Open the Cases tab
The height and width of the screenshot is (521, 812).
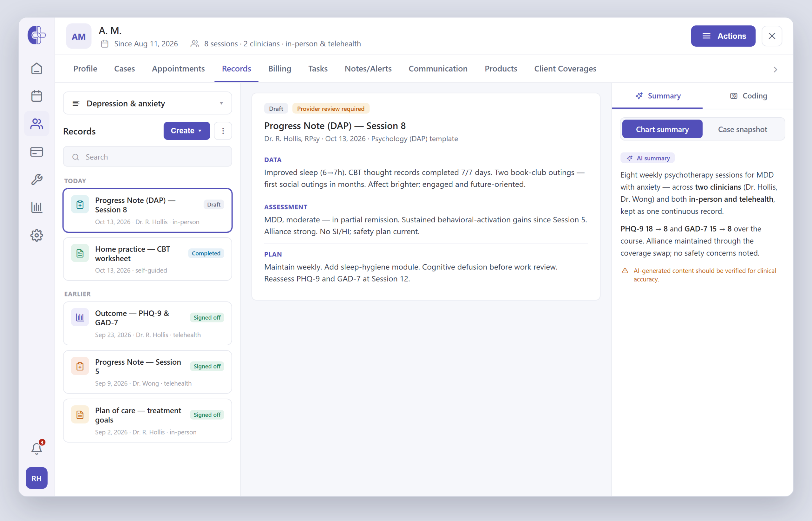pyautogui.click(x=125, y=69)
